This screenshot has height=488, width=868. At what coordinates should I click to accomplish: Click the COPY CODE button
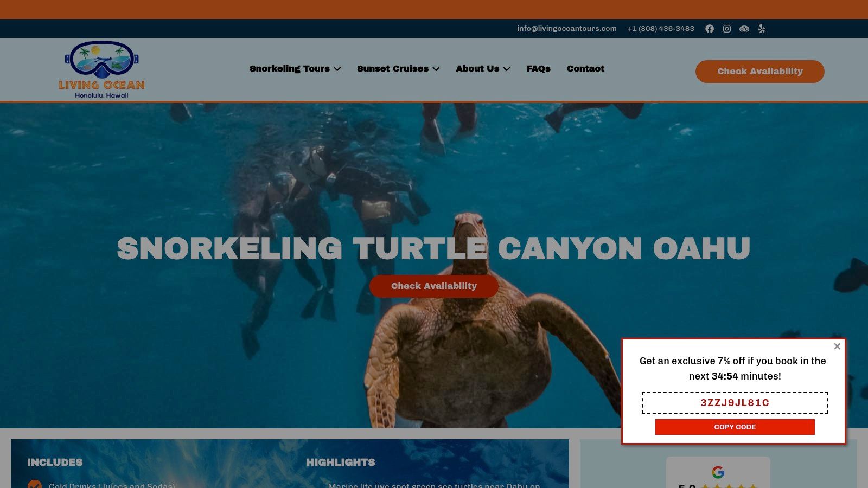pos(735,427)
